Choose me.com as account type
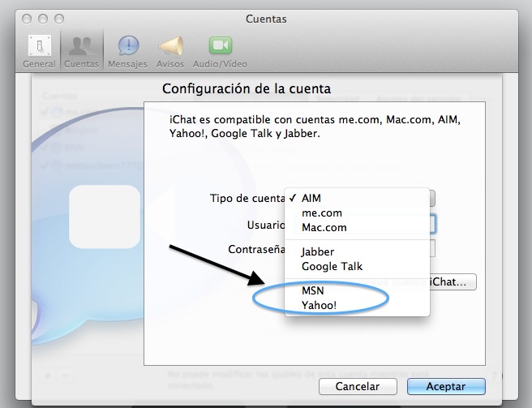Screen dimensions: 532x408 357,213
